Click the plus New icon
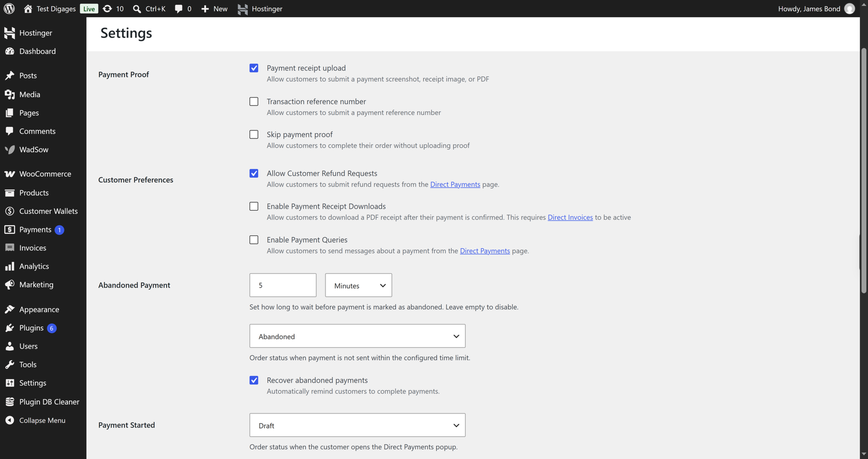Screen dimensions: 868x459 coord(205,9)
